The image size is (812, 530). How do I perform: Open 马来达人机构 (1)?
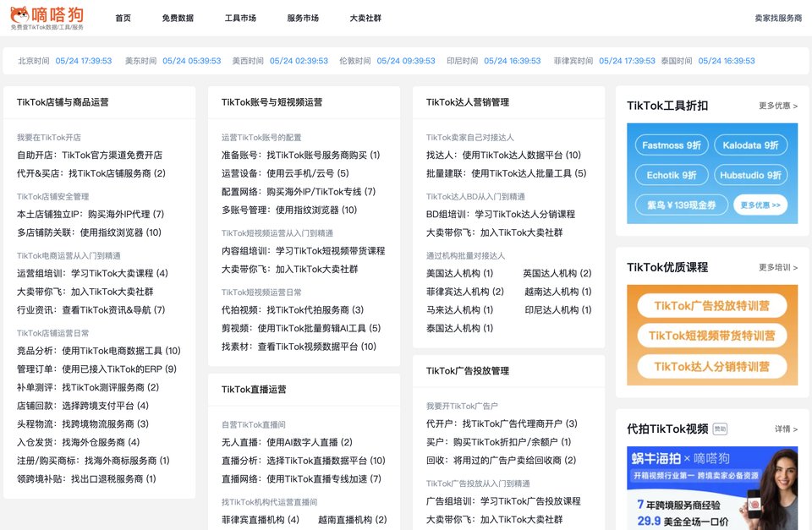pyautogui.click(x=460, y=310)
